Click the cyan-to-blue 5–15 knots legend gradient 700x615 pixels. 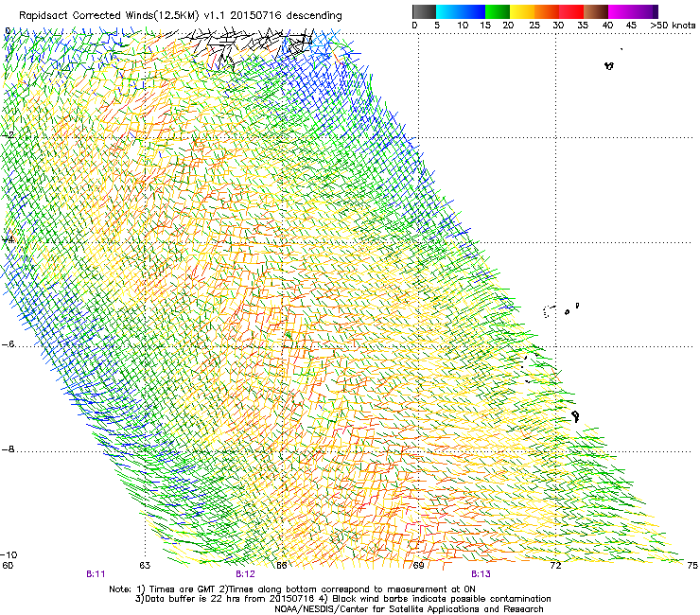tap(461, 11)
